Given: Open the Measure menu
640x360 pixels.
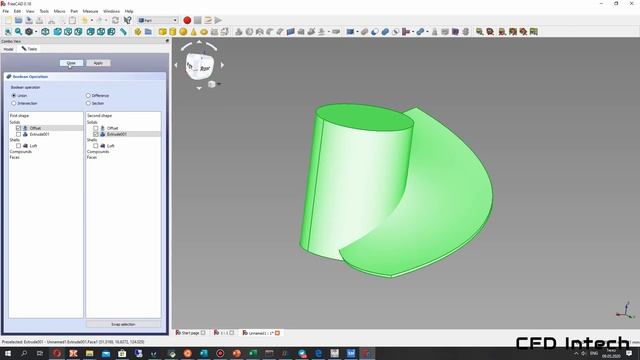Looking at the screenshot, I should pos(90,11).
